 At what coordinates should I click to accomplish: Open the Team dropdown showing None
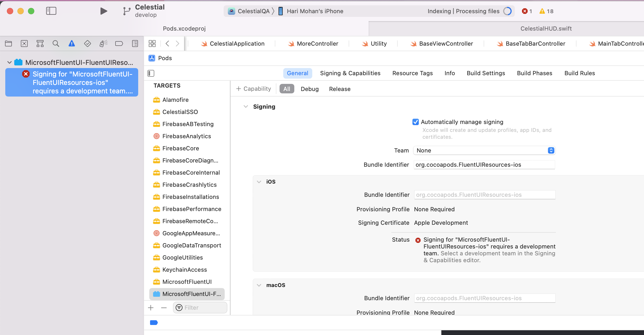pos(484,150)
